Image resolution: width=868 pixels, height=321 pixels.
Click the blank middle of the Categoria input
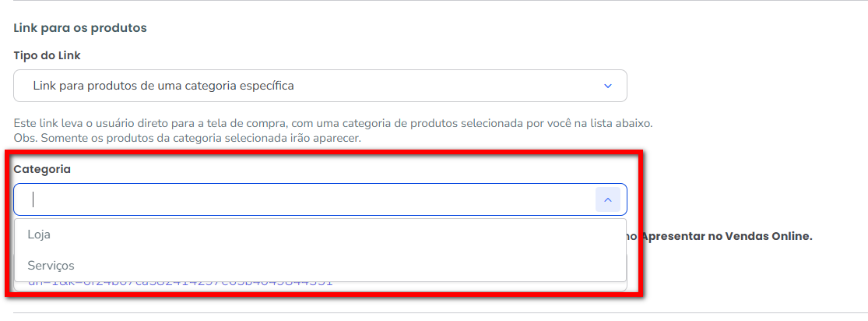pyautogui.click(x=311, y=200)
